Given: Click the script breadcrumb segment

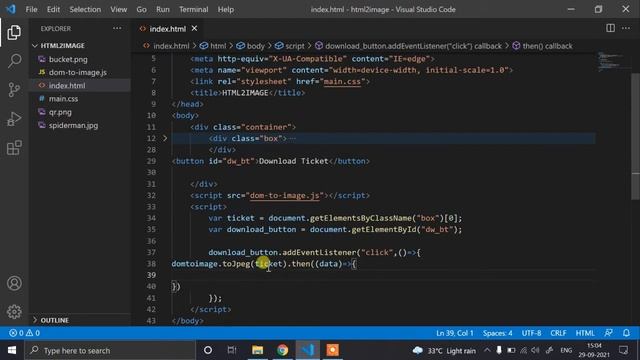Looking at the screenshot, I should point(295,46).
